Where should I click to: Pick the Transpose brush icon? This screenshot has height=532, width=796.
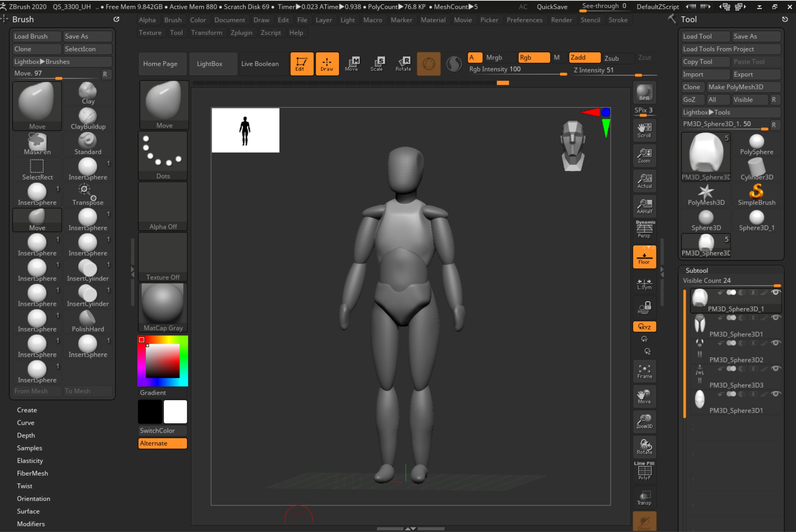click(88, 194)
